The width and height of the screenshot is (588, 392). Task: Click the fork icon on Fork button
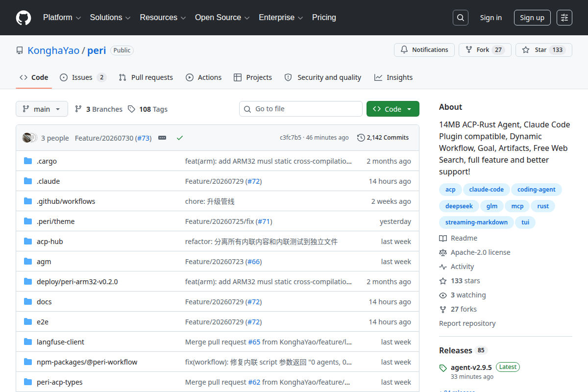(x=469, y=50)
